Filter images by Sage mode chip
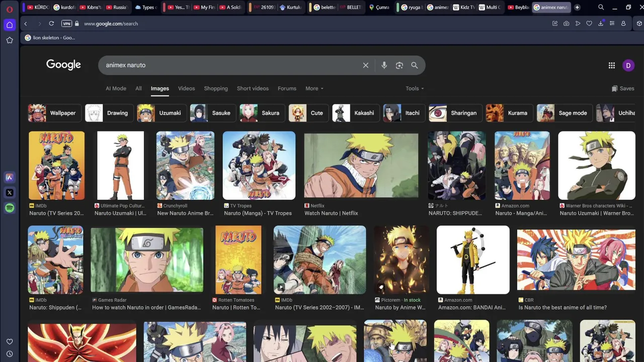Viewport: 644px width, 362px height. tap(565, 113)
